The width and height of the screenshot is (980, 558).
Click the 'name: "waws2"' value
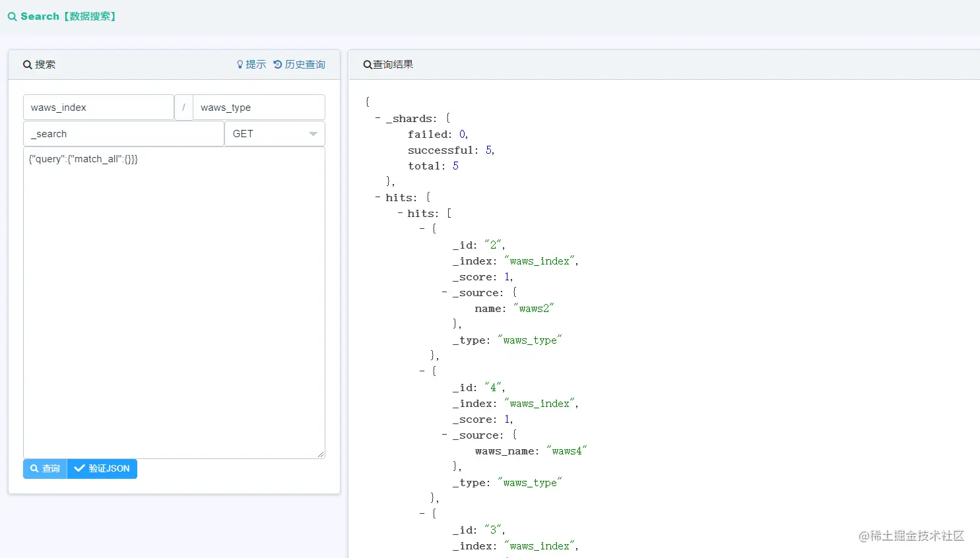(534, 309)
